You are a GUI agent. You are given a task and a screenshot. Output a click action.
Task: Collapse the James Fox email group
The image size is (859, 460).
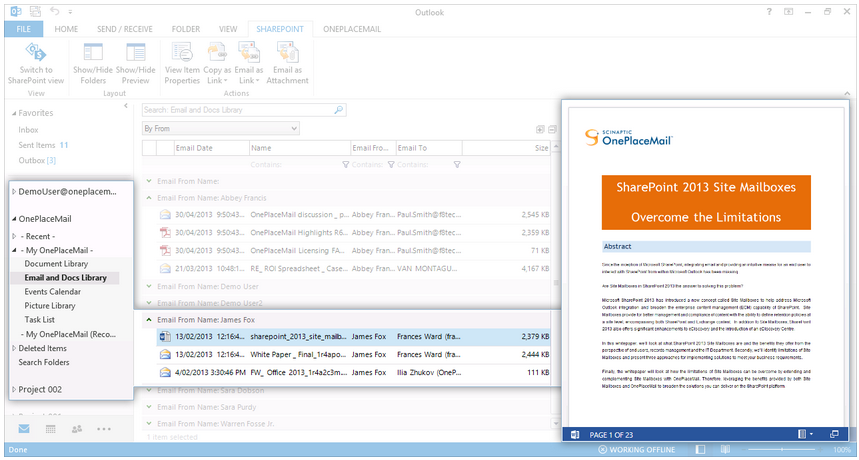(149, 320)
